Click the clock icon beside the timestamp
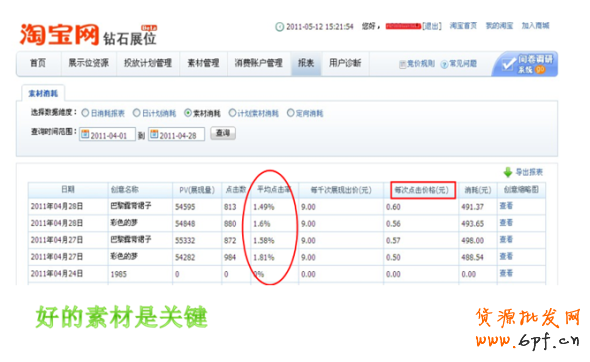 [280, 27]
